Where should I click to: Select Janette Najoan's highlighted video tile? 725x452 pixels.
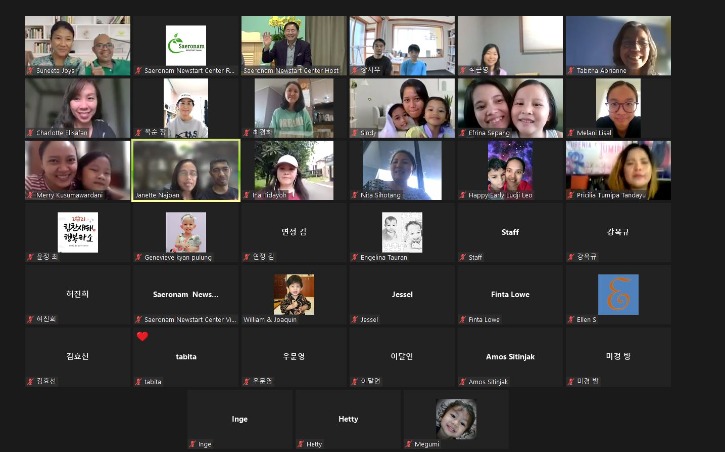pos(186,171)
